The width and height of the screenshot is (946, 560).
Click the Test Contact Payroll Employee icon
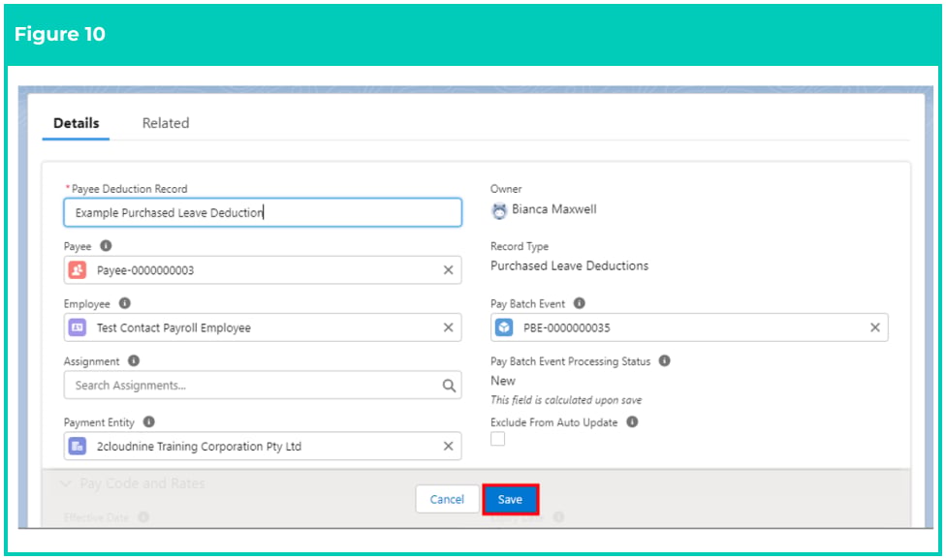pos(78,327)
